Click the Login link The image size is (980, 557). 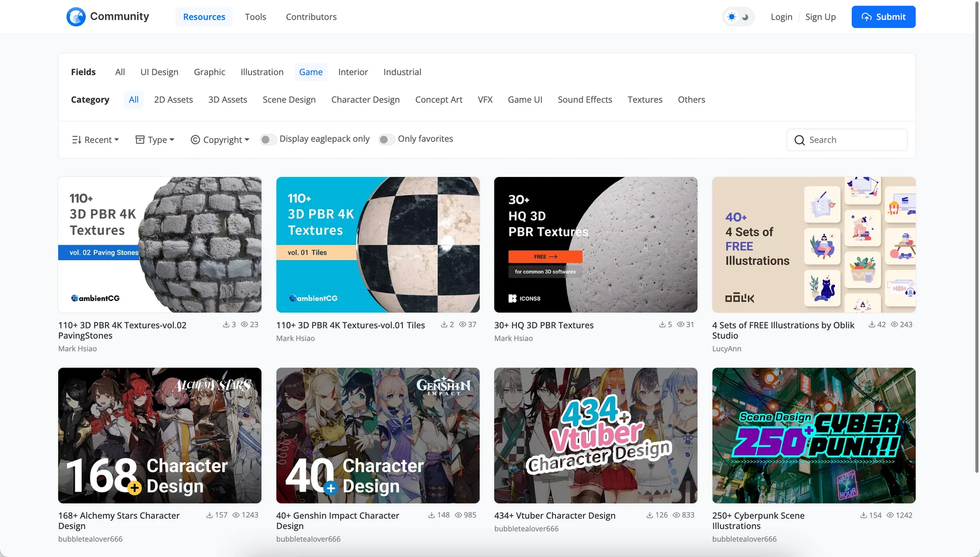[x=781, y=17]
